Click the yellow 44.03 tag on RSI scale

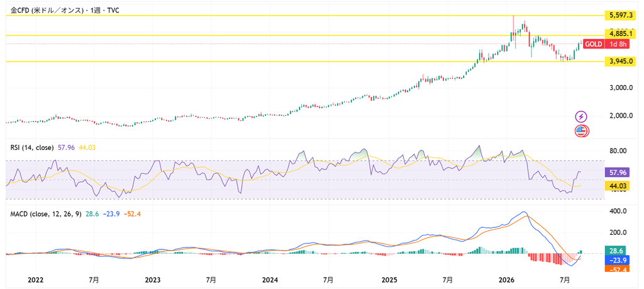point(618,186)
